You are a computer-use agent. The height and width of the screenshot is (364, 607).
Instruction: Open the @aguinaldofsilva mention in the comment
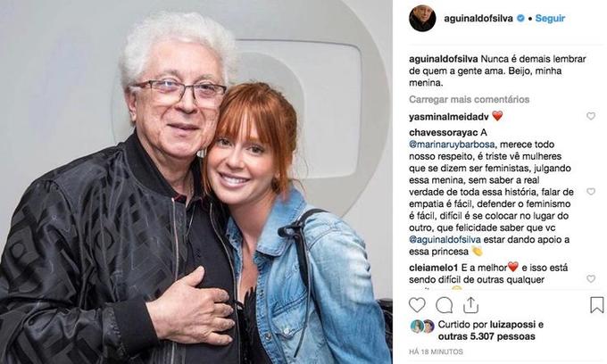coord(445,239)
